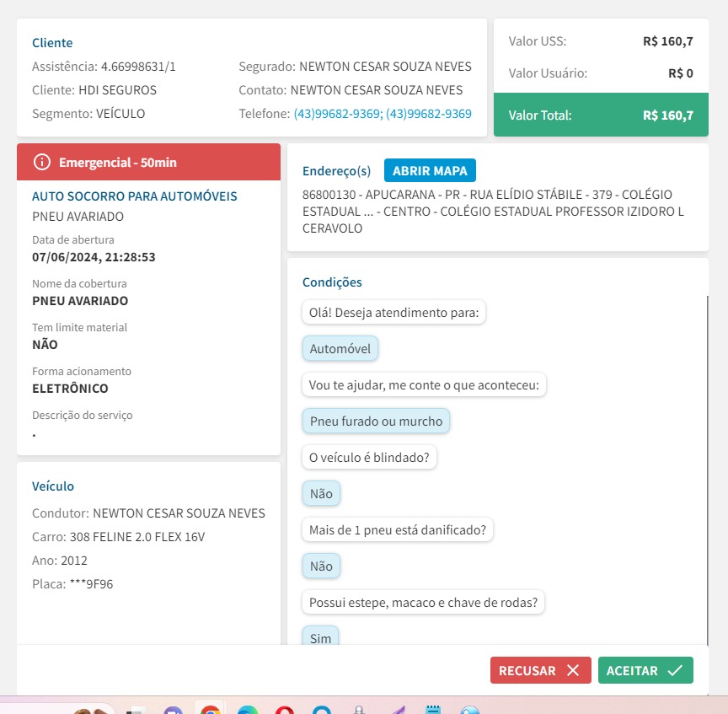Select the address text starting with 86800130 - APUCARANA
728x714 pixels.
tap(493, 212)
